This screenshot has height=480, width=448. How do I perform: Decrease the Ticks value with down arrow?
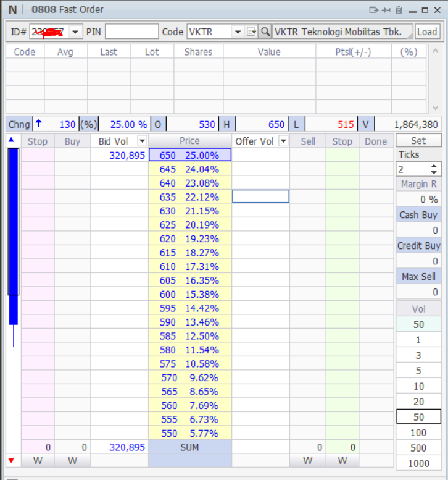[x=434, y=172]
